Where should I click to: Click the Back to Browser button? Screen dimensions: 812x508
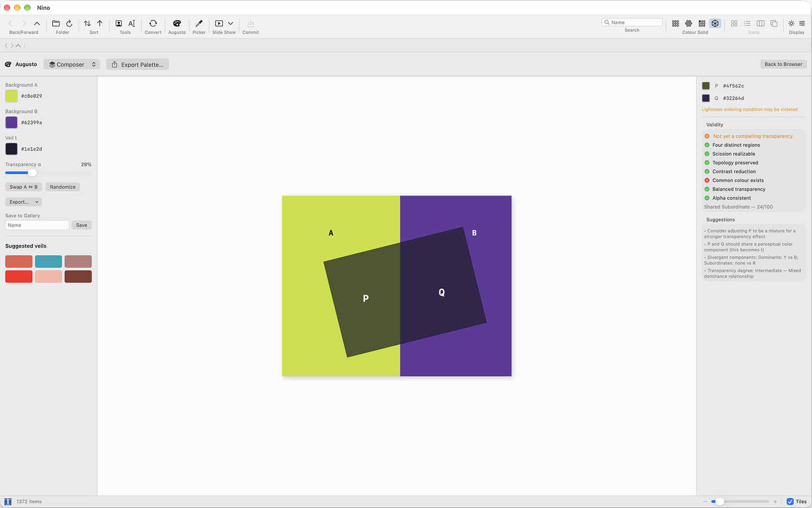pos(783,64)
